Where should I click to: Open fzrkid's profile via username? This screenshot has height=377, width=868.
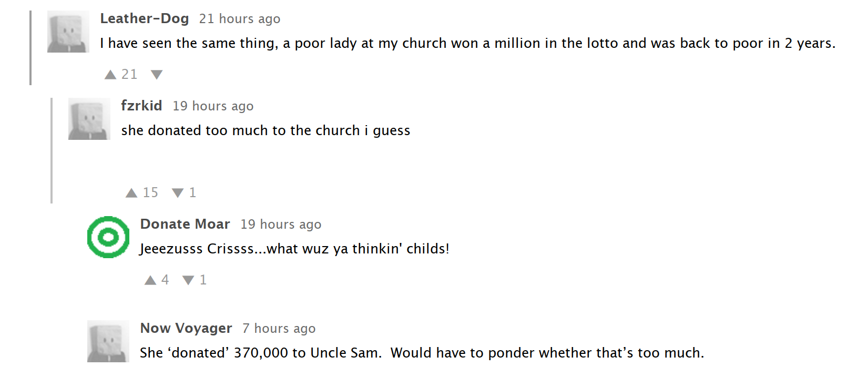click(141, 106)
